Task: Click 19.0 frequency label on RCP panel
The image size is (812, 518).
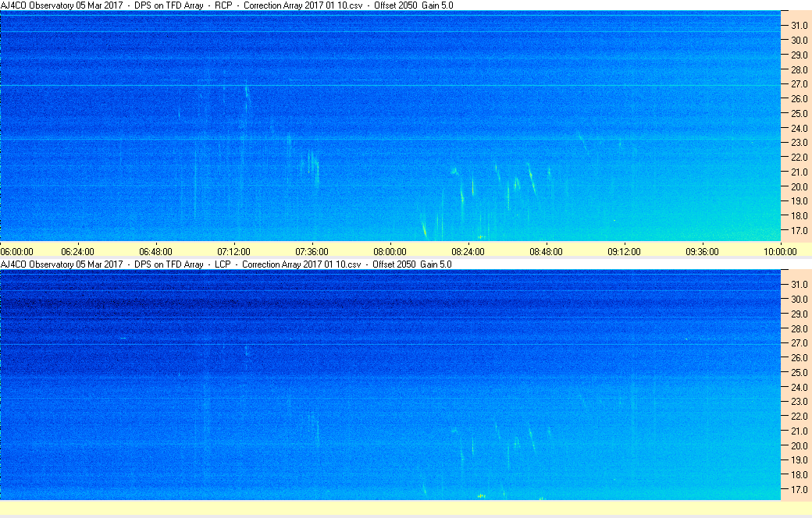Action: point(799,201)
